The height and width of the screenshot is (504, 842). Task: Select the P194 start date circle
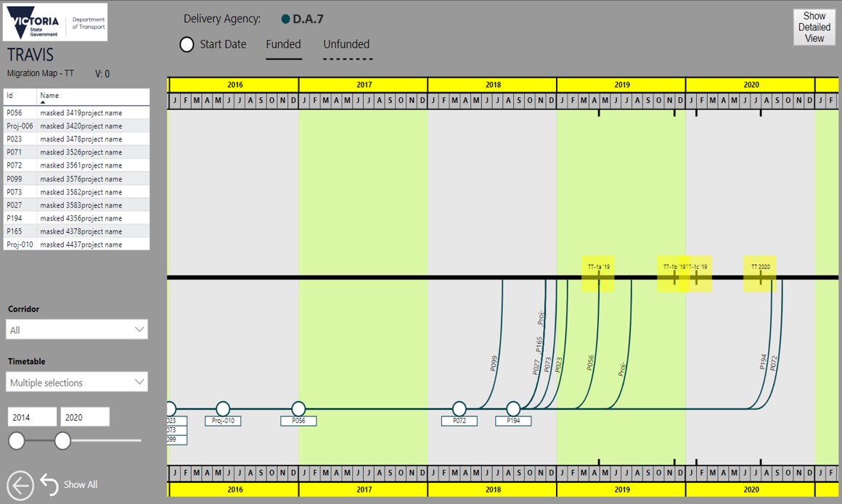coord(513,409)
